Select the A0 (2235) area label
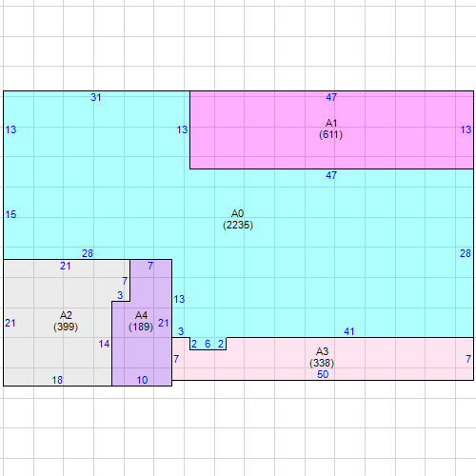Screen dimensions: 476x476 point(238,219)
